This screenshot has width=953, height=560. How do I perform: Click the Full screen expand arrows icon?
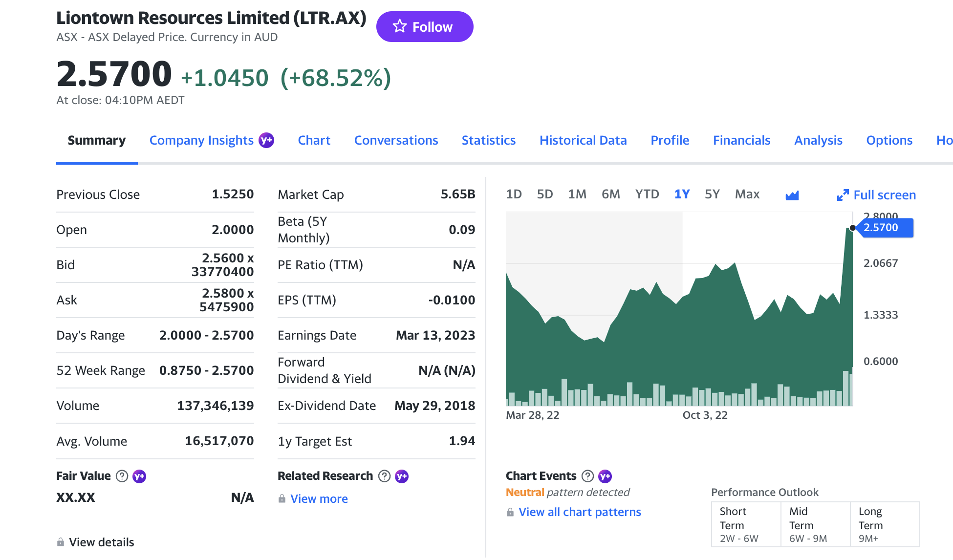[843, 195]
